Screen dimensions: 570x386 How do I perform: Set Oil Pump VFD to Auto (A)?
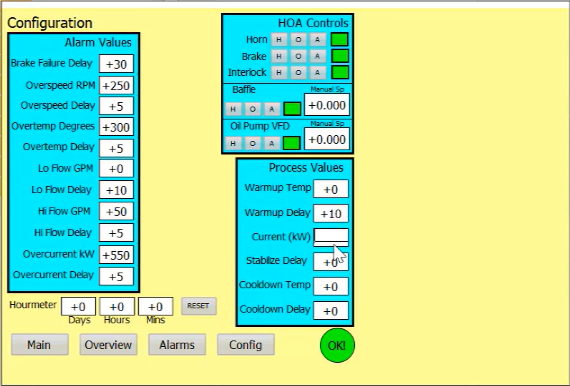[x=272, y=143]
